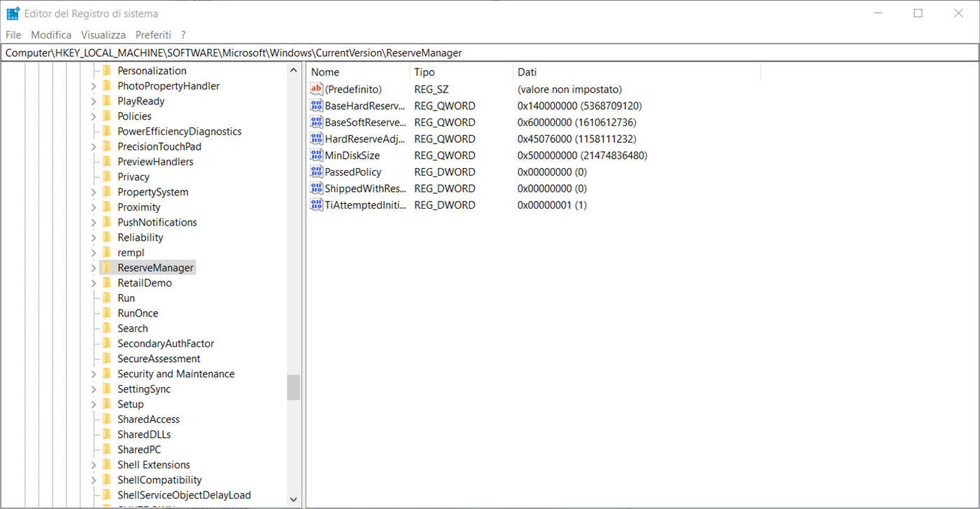This screenshot has width=980, height=509.
Task: Open the Modifica menu
Action: [51, 34]
